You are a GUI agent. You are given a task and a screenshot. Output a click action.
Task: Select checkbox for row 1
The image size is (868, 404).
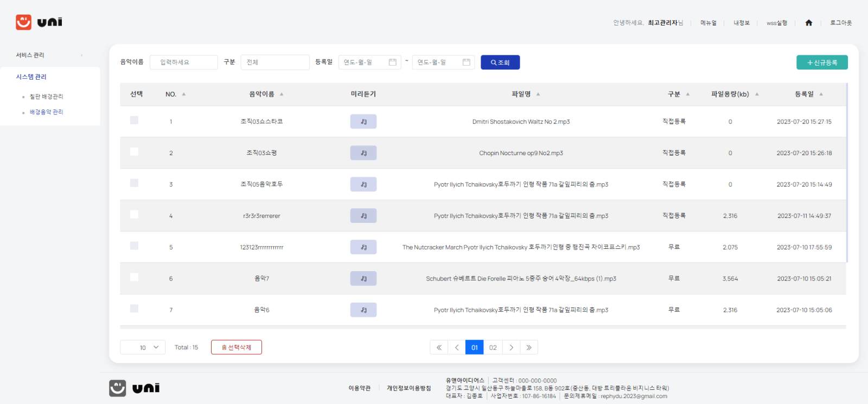(134, 120)
